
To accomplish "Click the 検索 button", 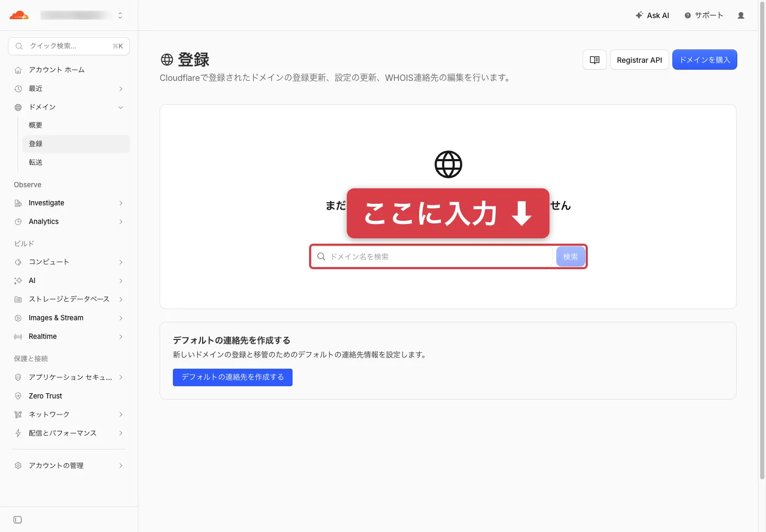I will [571, 256].
